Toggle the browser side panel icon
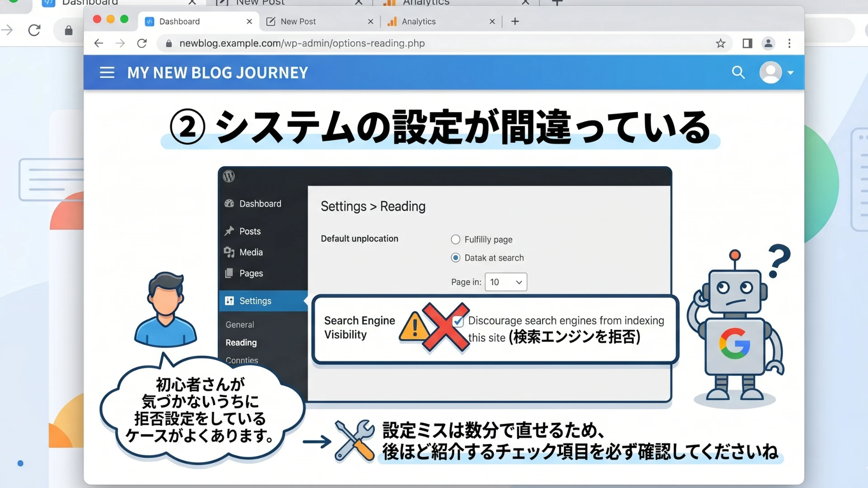Viewport: 868px width, 488px height. click(x=747, y=43)
